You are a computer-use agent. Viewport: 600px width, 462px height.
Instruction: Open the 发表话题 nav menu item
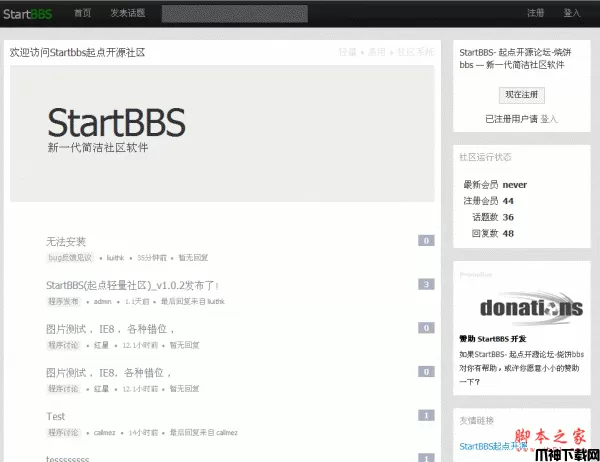tap(127, 13)
